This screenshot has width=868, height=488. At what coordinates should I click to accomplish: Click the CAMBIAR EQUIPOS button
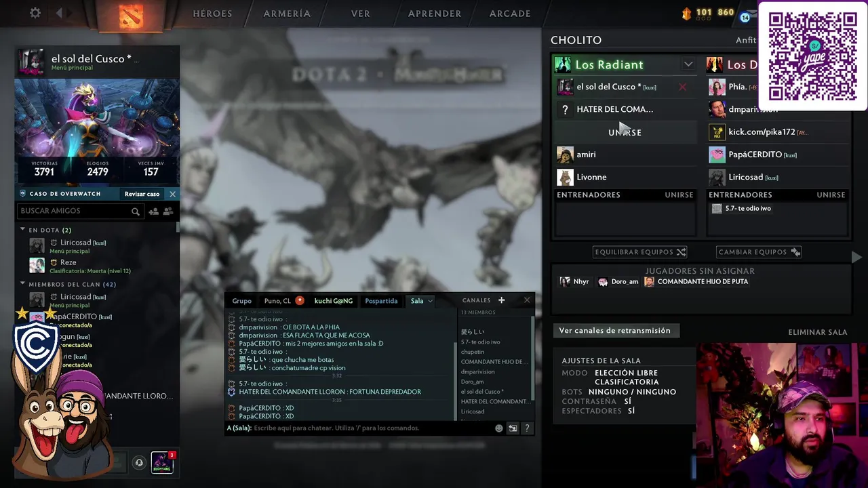(x=759, y=252)
